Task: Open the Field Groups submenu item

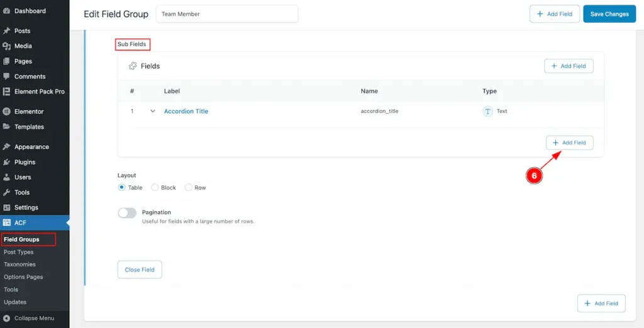Action: (21, 239)
